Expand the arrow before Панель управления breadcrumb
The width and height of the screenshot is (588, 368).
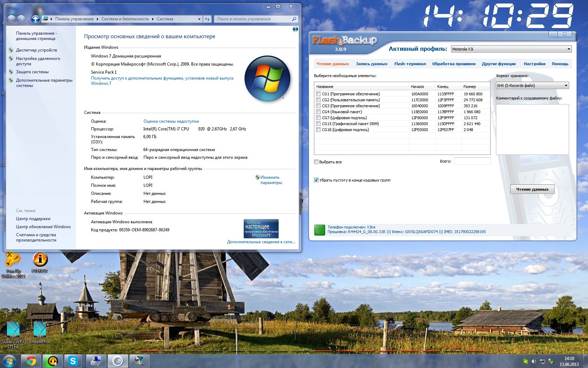tap(51, 19)
